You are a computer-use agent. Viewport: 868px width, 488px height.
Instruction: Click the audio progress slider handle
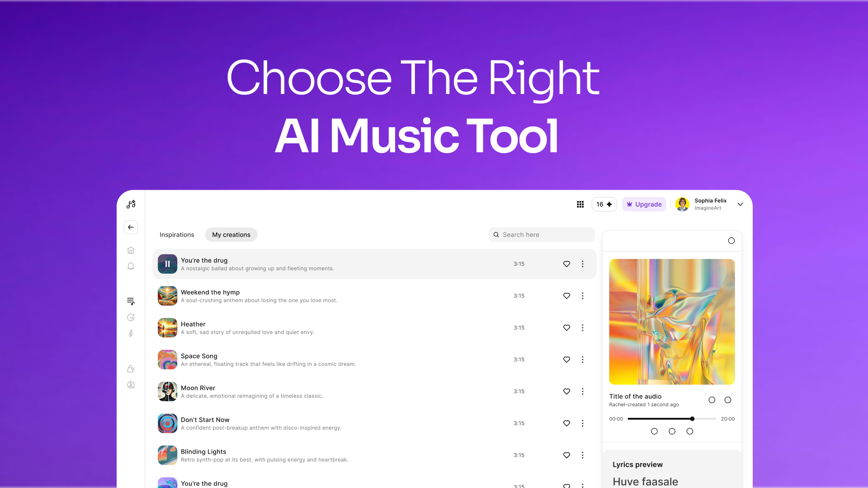click(x=692, y=419)
